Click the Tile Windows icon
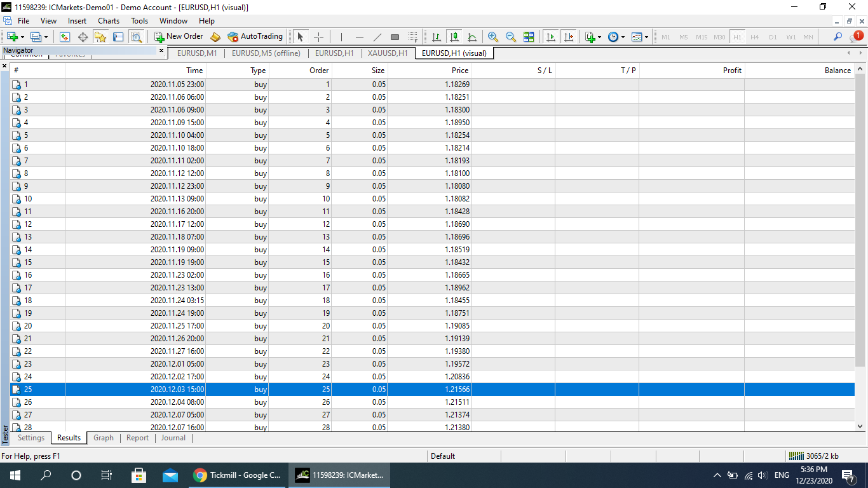 (529, 37)
